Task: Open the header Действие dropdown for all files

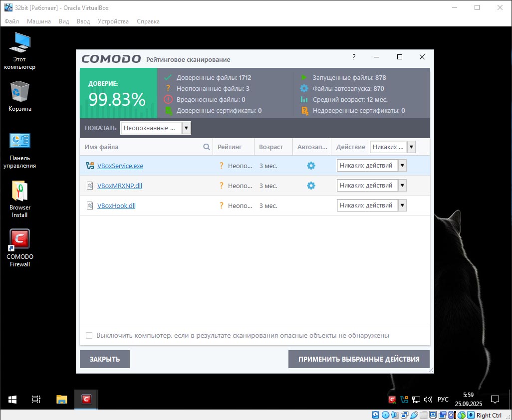Action: [393, 147]
